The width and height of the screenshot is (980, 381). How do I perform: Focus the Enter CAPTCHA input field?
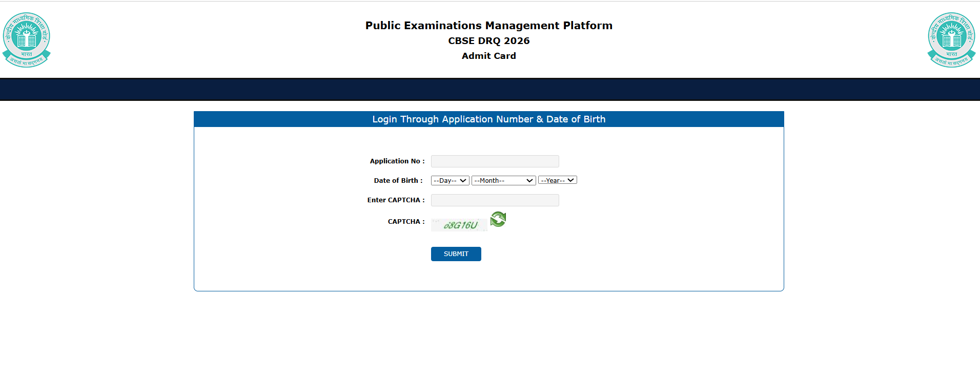(495, 200)
